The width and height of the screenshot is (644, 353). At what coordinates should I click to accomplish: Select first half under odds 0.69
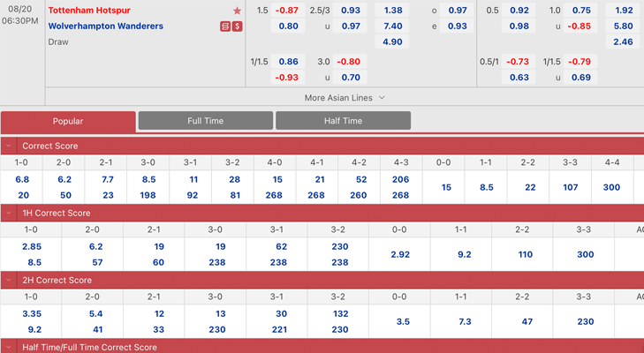click(x=580, y=77)
